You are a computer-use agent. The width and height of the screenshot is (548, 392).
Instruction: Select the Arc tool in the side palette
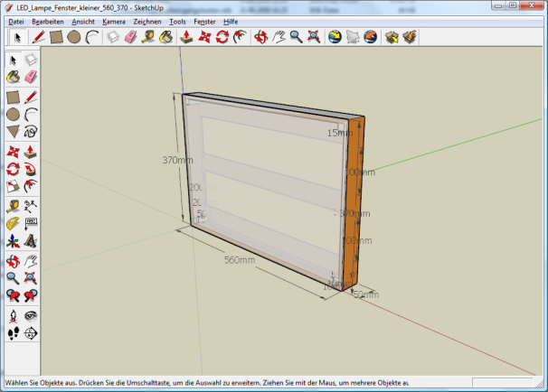click(31, 115)
